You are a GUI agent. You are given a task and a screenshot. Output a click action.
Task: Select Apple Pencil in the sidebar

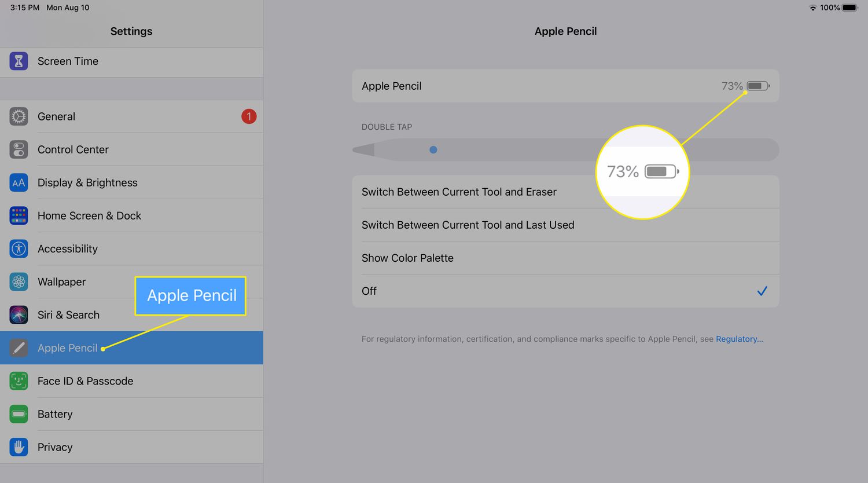(x=67, y=348)
